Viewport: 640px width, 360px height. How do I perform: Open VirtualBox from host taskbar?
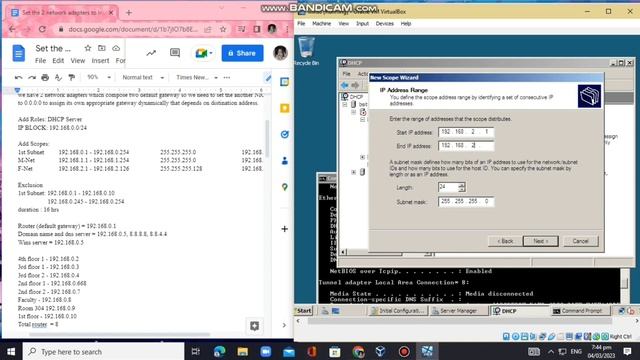pos(380,351)
